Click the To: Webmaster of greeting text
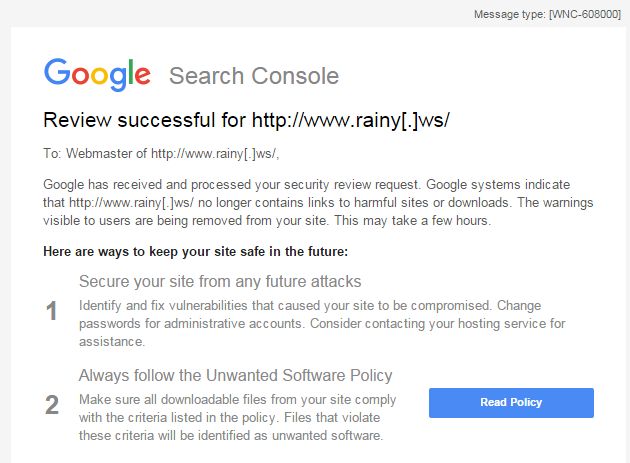The image size is (630, 463). click(95, 154)
